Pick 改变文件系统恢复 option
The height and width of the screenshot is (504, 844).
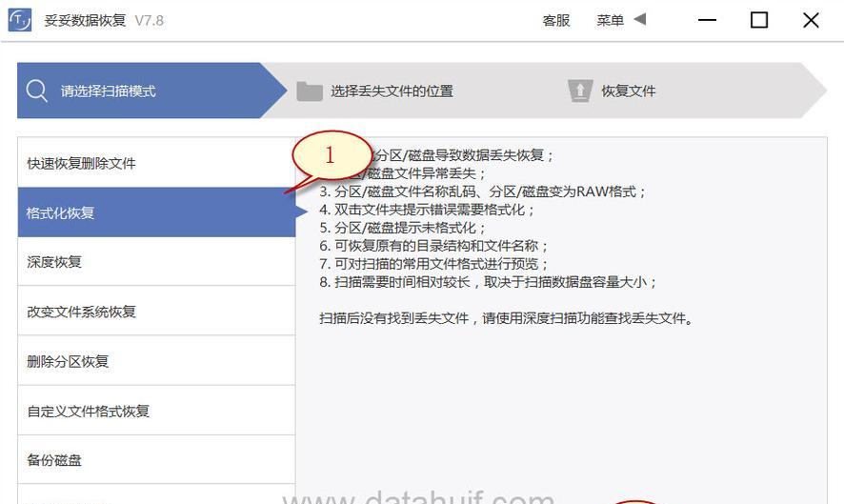pyautogui.click(x=156, y=312)
